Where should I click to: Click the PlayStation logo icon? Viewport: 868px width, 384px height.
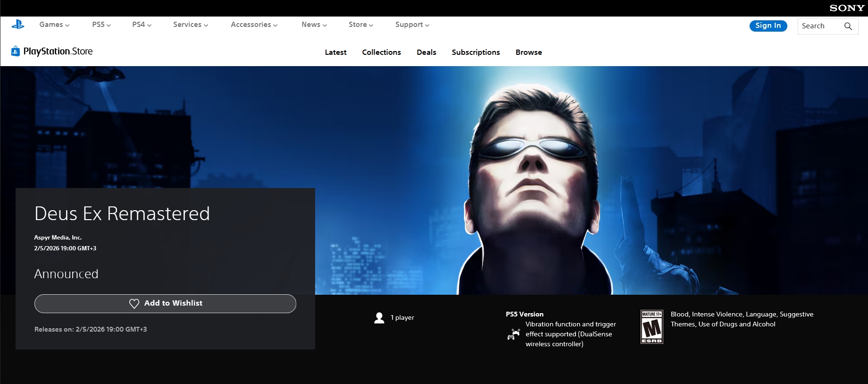18,25
